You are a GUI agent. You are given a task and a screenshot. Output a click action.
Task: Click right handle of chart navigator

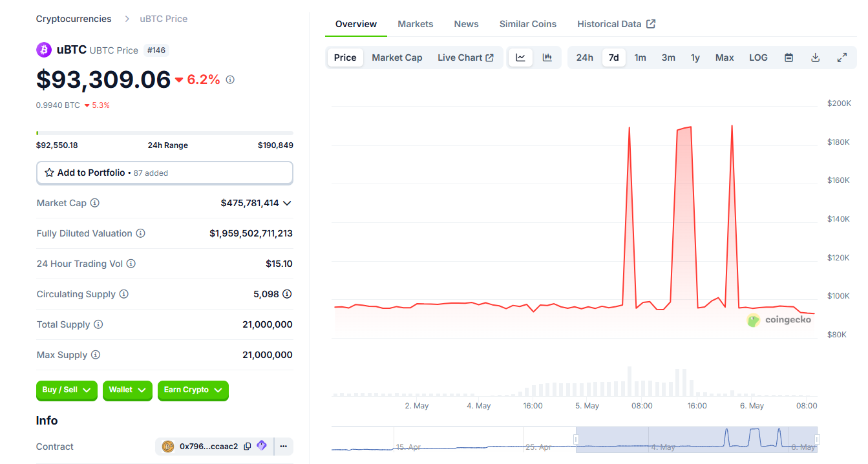[x=818, y=439]
